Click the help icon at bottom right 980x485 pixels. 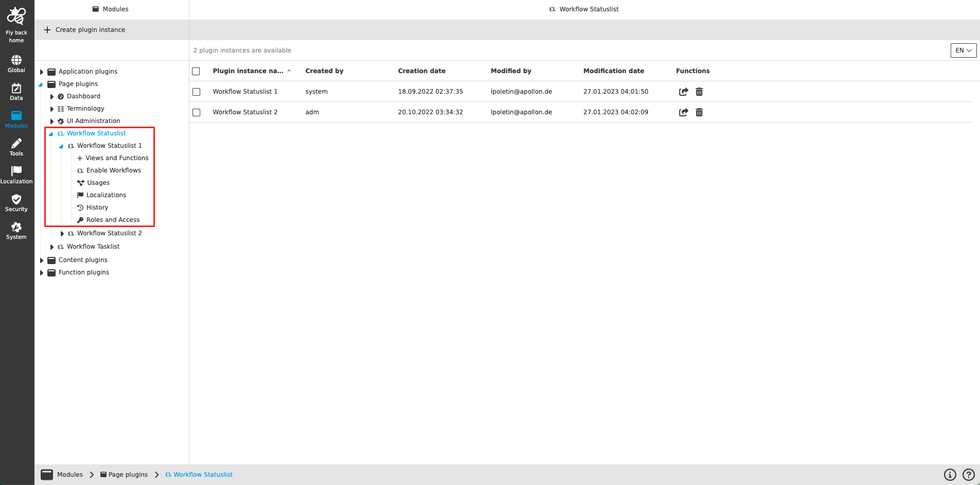click(x=968, y=474)
